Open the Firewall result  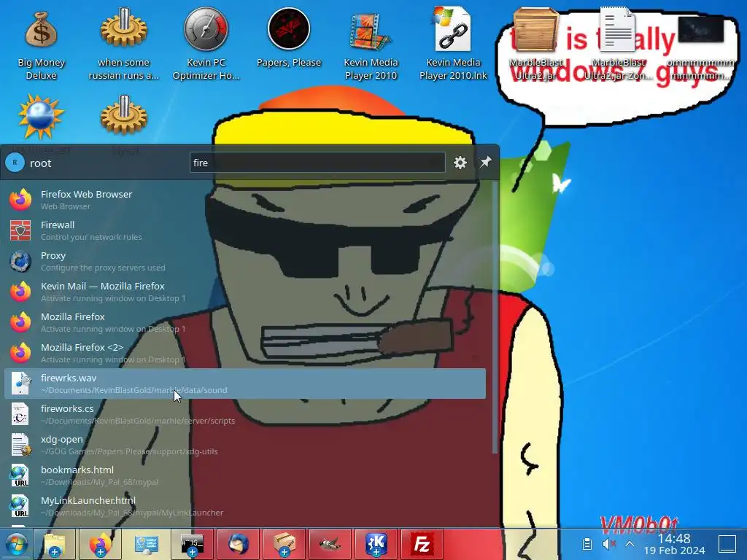245,230
